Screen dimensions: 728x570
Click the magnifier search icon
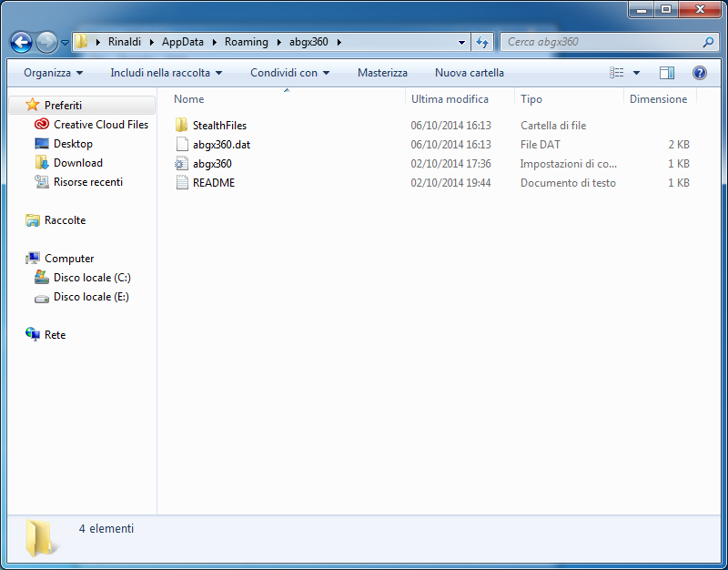(708, 42)
